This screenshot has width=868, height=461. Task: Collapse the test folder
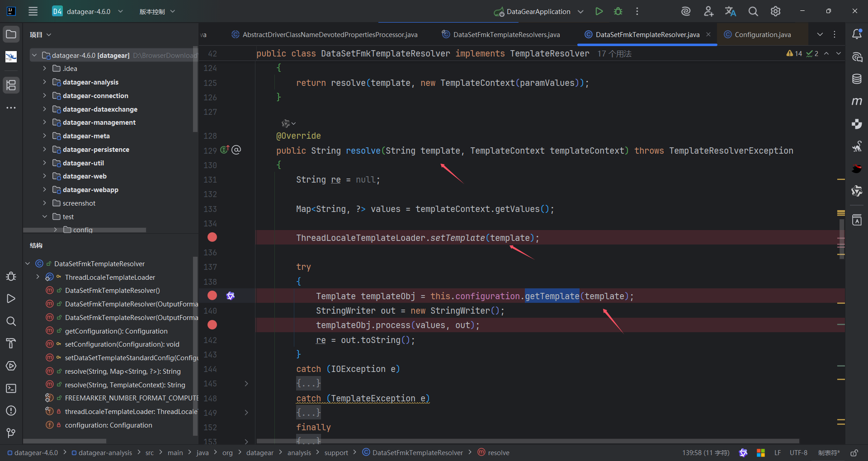(x=44, y=216)
